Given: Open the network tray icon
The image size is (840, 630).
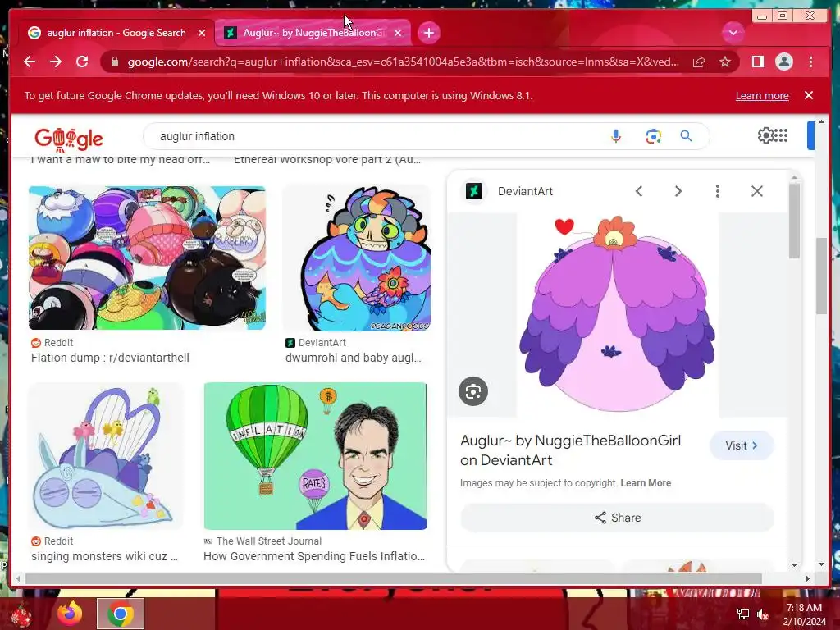Looking at the screenshot, I should pyautogui.click(x=743, y=614).
